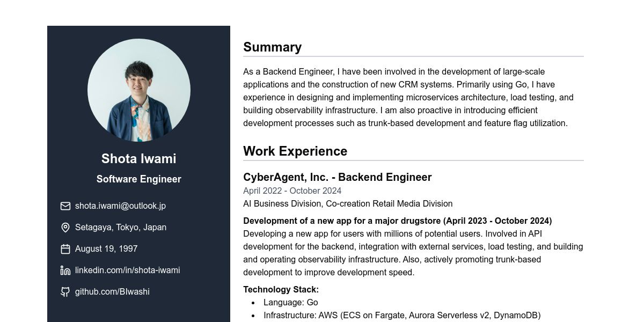This screenshot has height=322, width=644.
Task: Click the email envelope icon
Action: pyautogui.click(x=65, y=206)
